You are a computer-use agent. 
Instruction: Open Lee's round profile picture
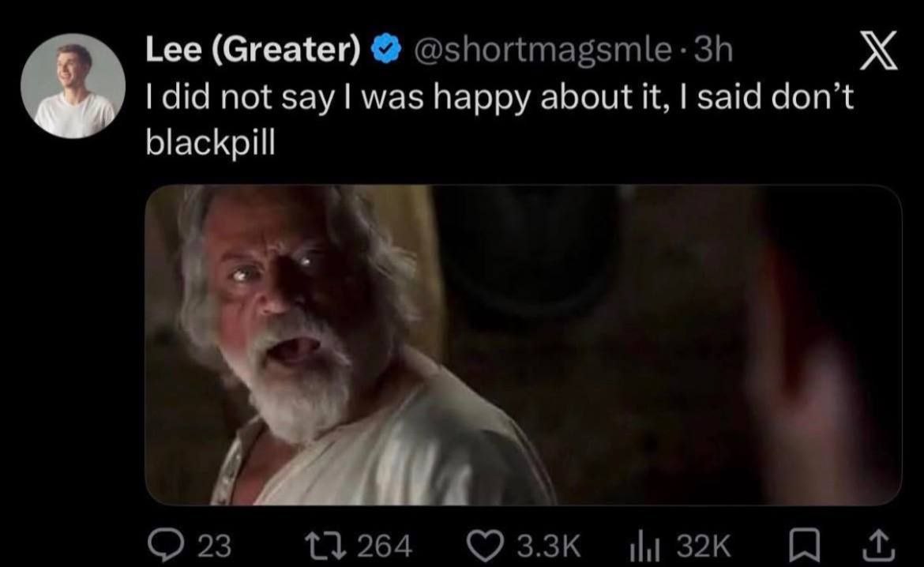tap(73, 87)
